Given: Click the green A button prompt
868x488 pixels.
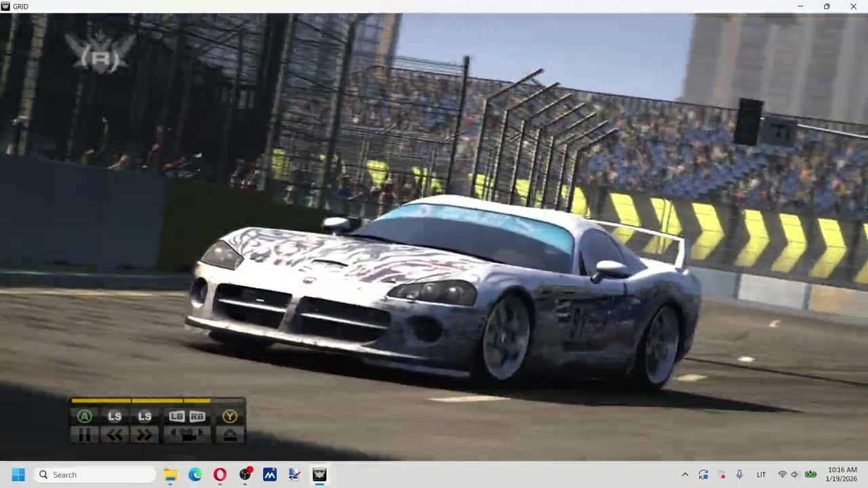Looking at the screenshot, I should pos(85,416).
